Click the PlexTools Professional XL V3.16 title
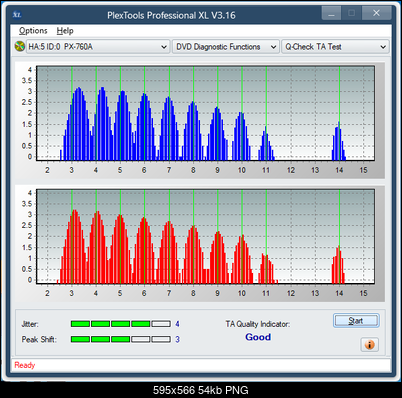The image size is (402, 398). point(171,15)
